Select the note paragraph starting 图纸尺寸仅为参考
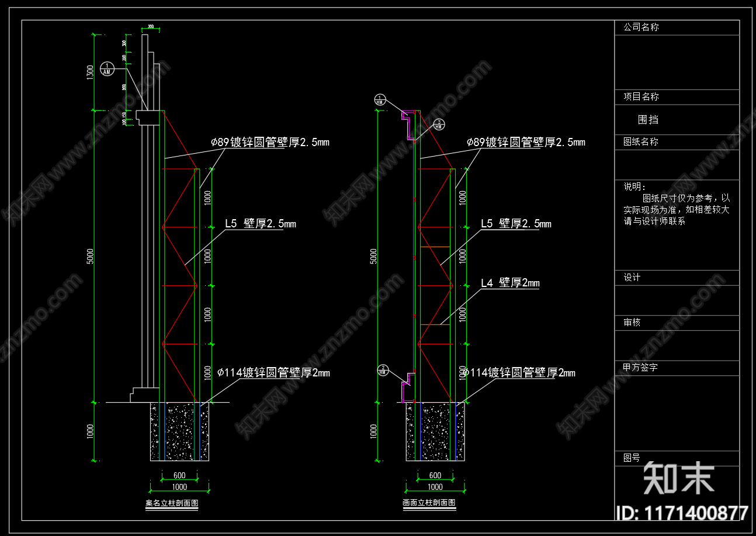This screenshot has width=756, height=536. (677, 210)
